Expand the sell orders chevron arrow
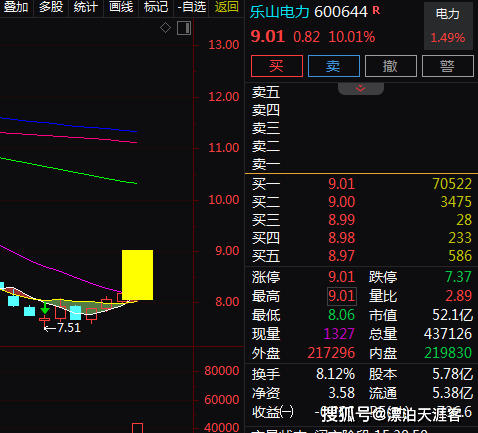The width and height of the screenshot is (478, 433). (361, 88)
